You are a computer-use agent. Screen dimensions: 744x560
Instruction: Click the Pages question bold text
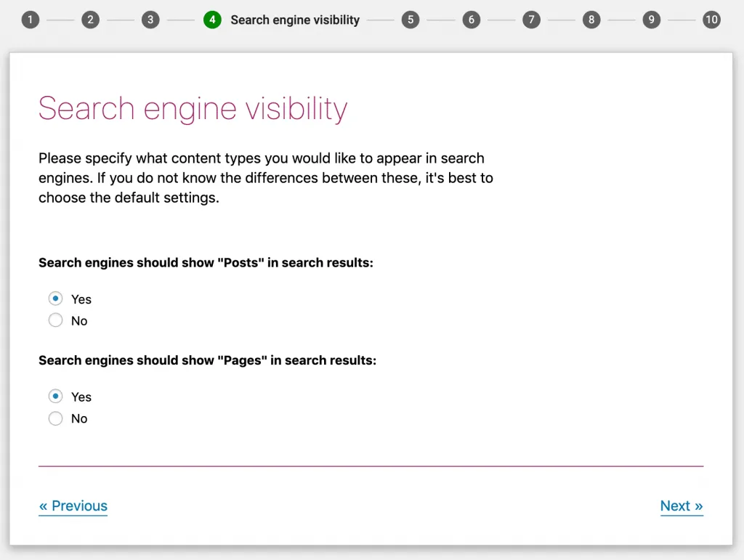207,360
